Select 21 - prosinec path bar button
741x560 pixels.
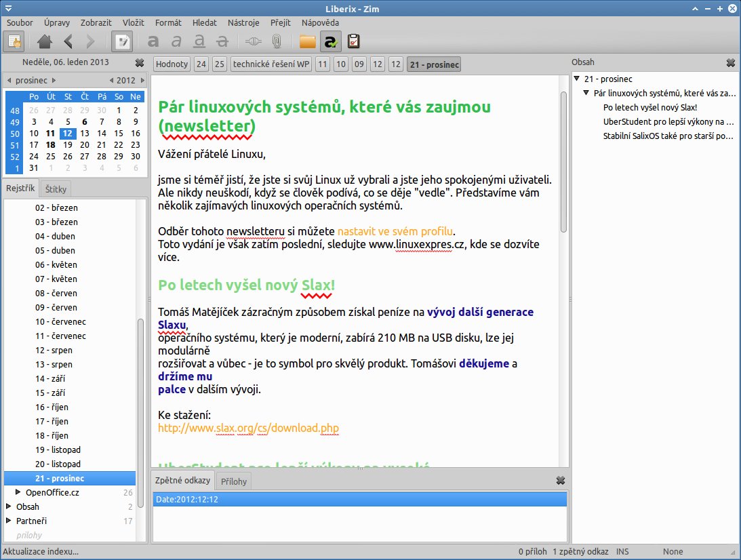[x=434, y=64]
